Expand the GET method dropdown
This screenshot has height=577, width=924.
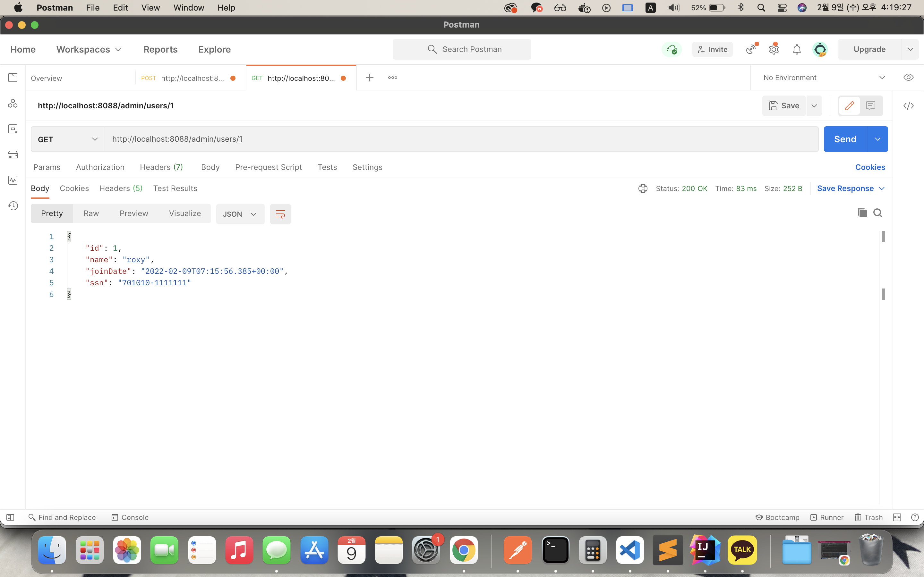click(68, 139)
